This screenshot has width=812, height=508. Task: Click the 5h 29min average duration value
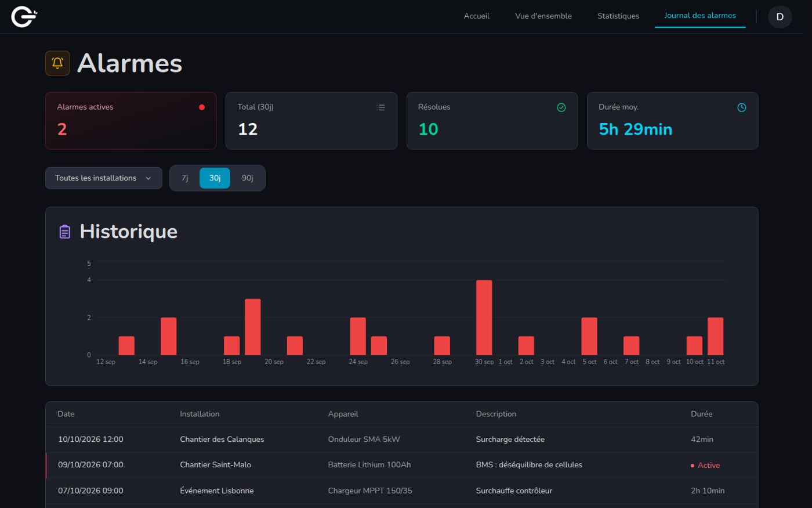click(636, 129)
